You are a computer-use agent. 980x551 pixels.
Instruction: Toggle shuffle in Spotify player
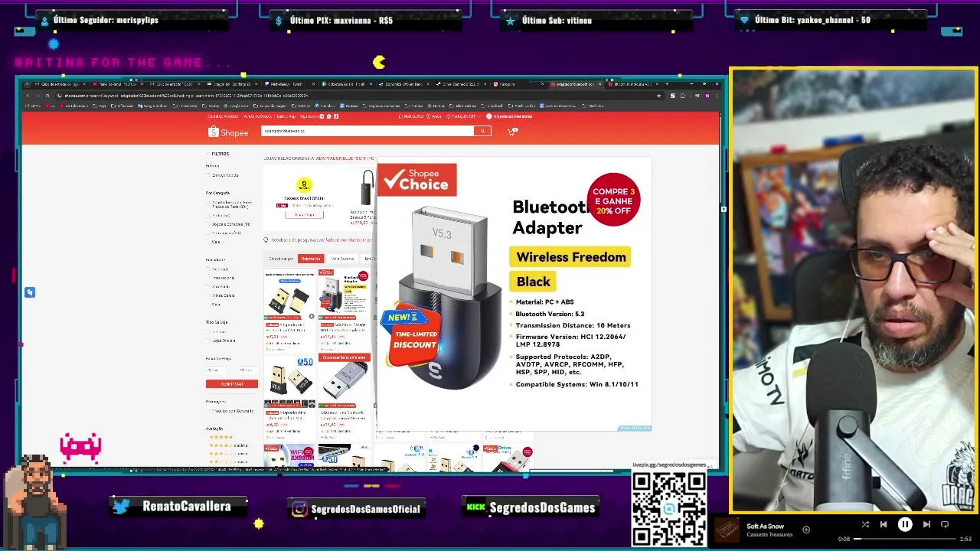pos(865,525)
